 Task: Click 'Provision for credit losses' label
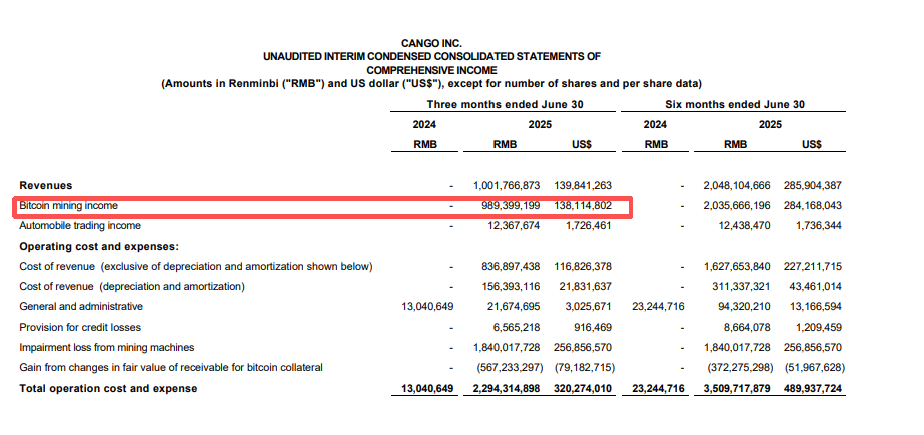(x=80, y=327)
